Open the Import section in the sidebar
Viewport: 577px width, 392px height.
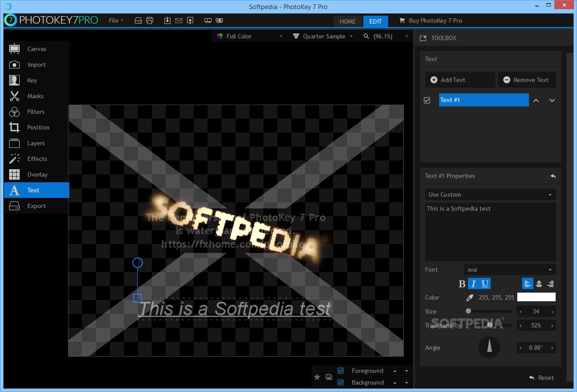click(37, 65)
